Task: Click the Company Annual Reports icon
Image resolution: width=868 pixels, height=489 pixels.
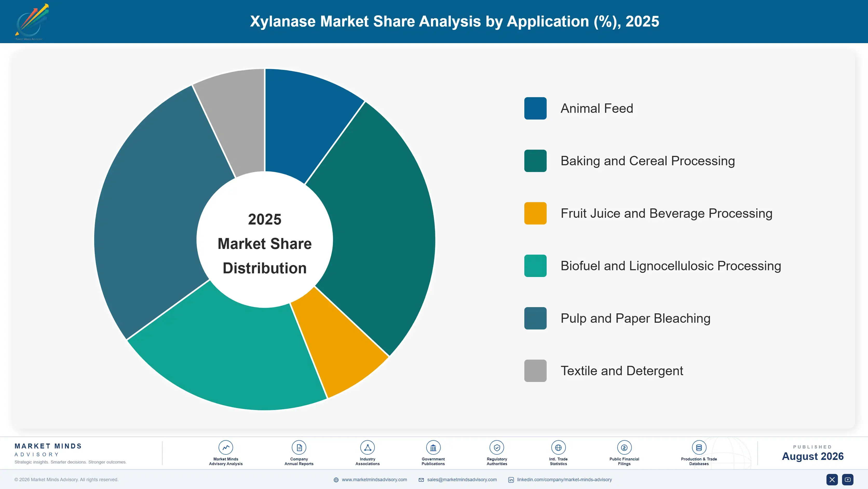Action: tap(299, 447)
